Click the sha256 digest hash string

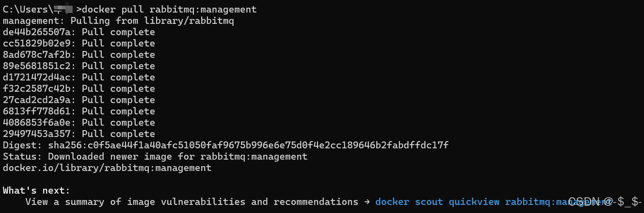(248, 145)
